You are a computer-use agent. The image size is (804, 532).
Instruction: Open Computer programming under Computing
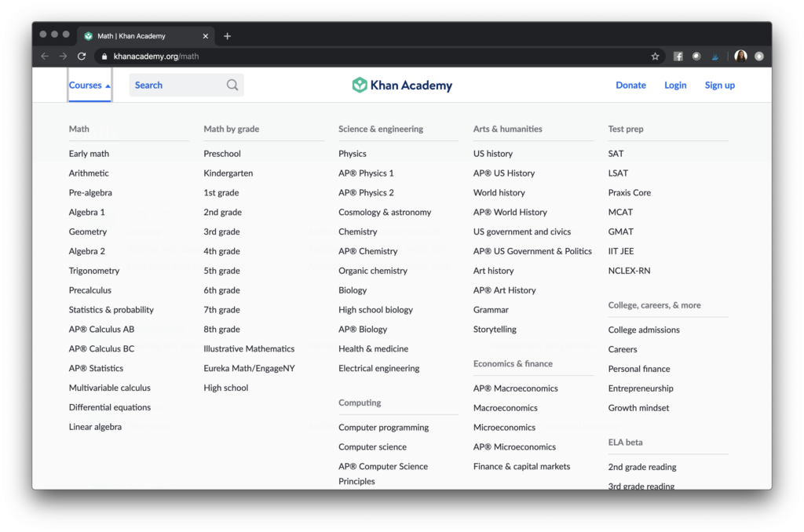[382, 427]
